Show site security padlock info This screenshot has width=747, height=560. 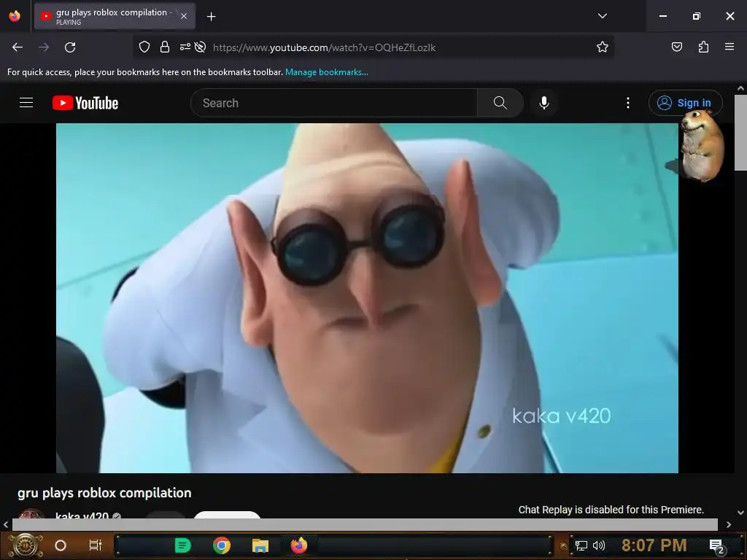click(165, 47)
